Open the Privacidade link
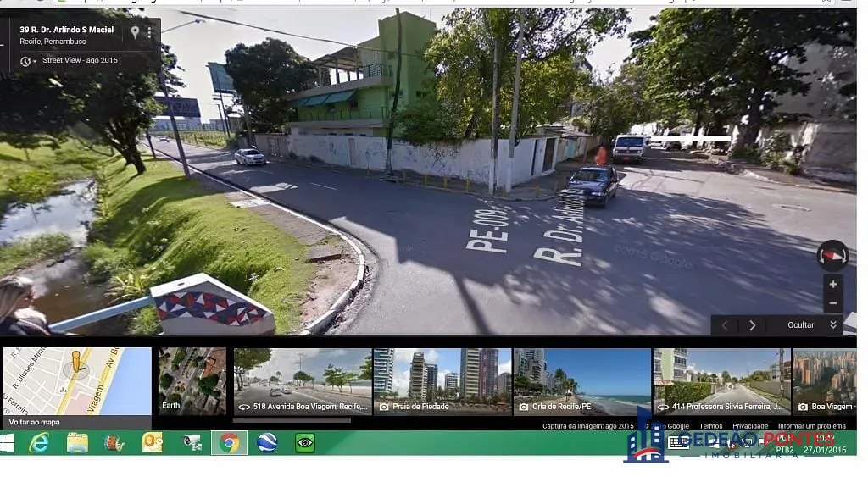The image size is (868, 488). tap(750, 426)
